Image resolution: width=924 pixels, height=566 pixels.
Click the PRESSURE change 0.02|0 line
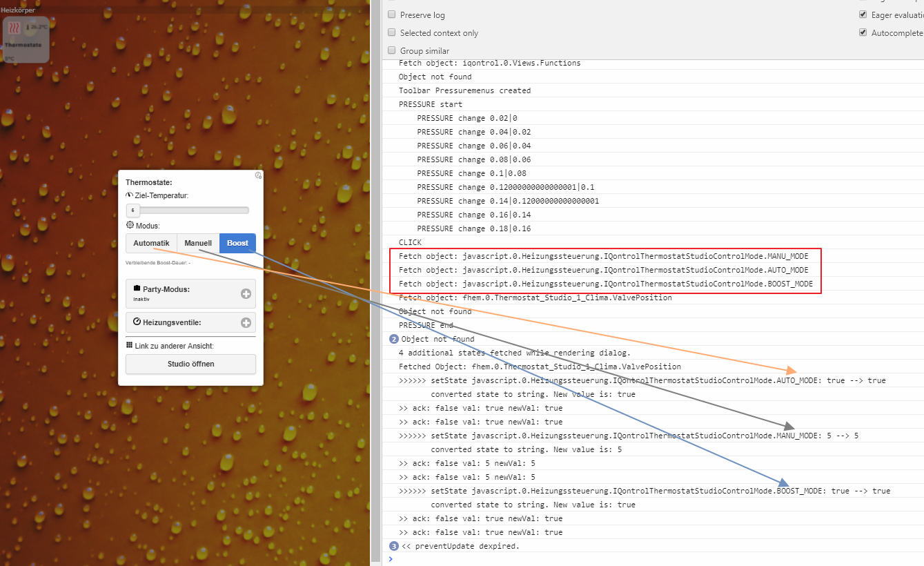(x=467, y=118)
